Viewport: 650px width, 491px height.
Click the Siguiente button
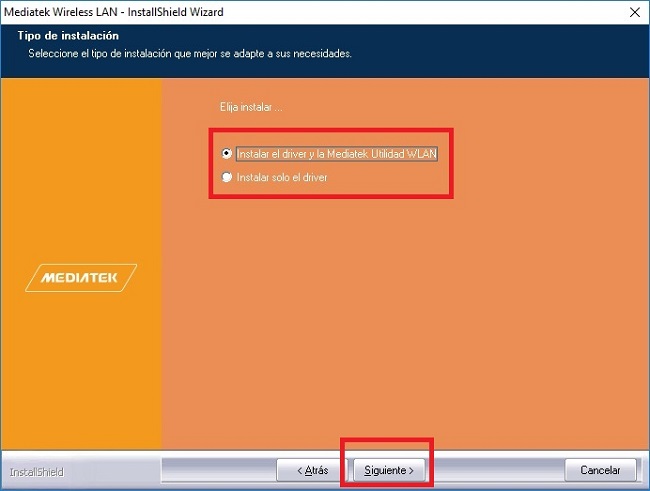tap(389, 470)
